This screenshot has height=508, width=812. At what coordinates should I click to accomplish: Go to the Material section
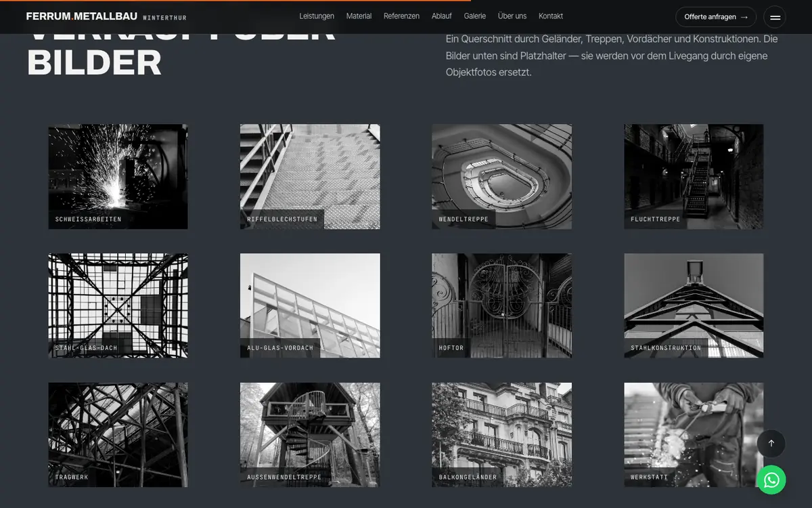click(359, 16)
